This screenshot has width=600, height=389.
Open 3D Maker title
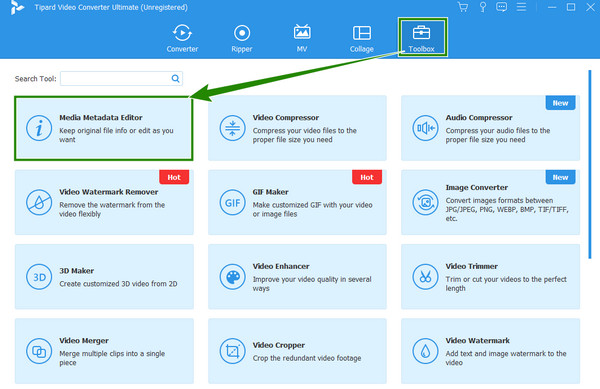pos(77,271)
